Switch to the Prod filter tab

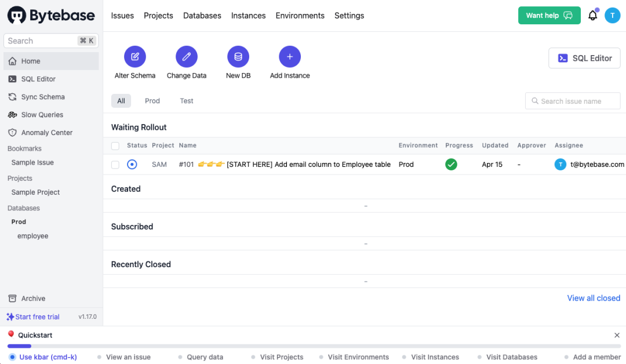click(x=152, y=100)
